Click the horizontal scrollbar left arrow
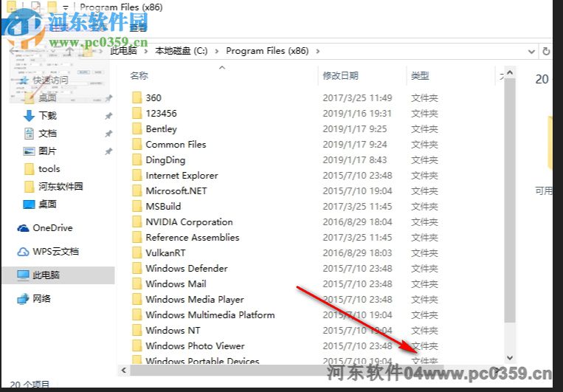563x392 pixels. coord(124,370)
